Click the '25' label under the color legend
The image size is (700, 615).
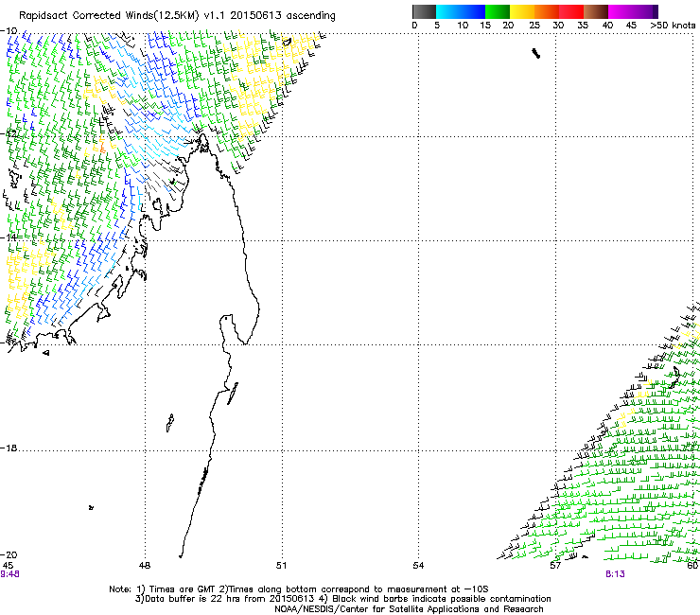pyautogui.click(x=534, y=26)
